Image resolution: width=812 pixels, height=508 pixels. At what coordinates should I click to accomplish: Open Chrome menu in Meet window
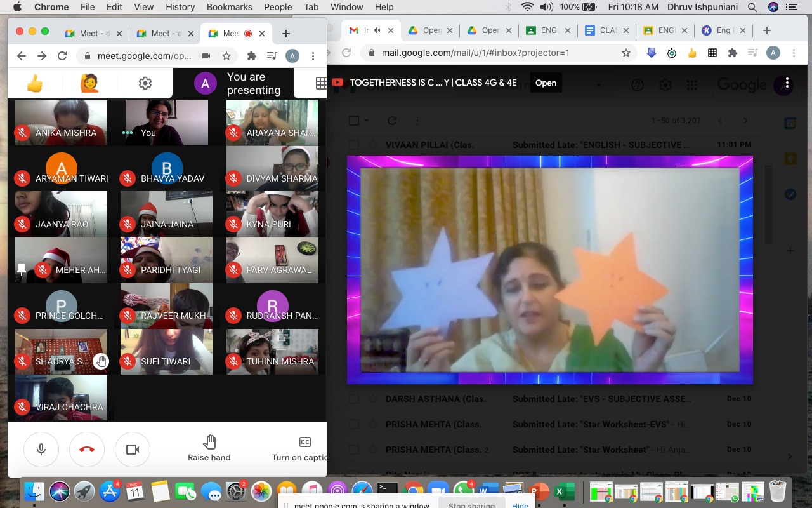point(313,56)
